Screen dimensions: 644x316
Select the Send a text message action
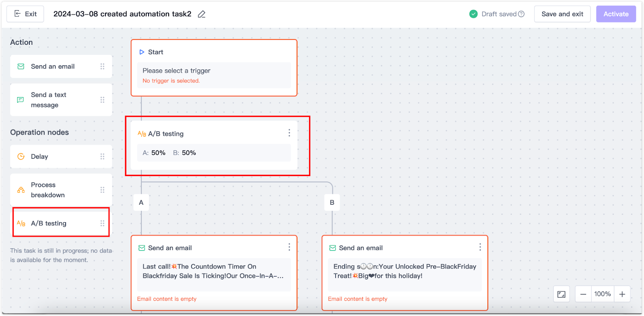tap(61, 100)
